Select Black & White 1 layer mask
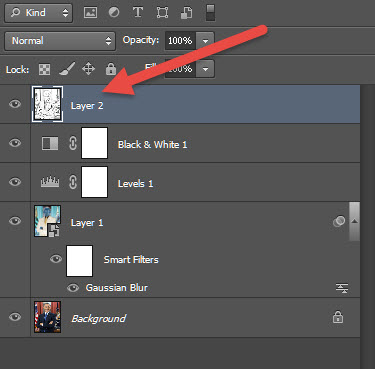The image size is (375, 369). pos(95,143)
